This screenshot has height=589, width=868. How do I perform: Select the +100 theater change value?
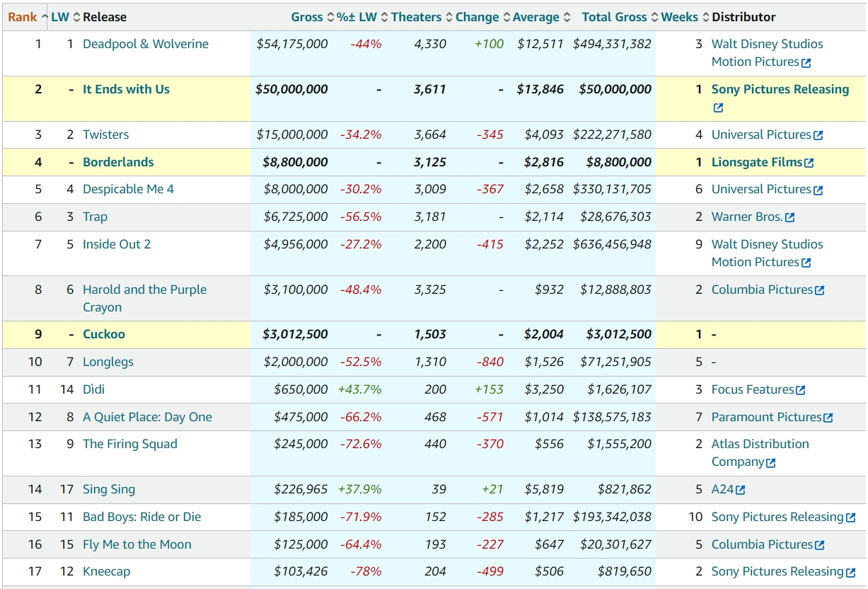pyautogui.click(x=490, y=44)
